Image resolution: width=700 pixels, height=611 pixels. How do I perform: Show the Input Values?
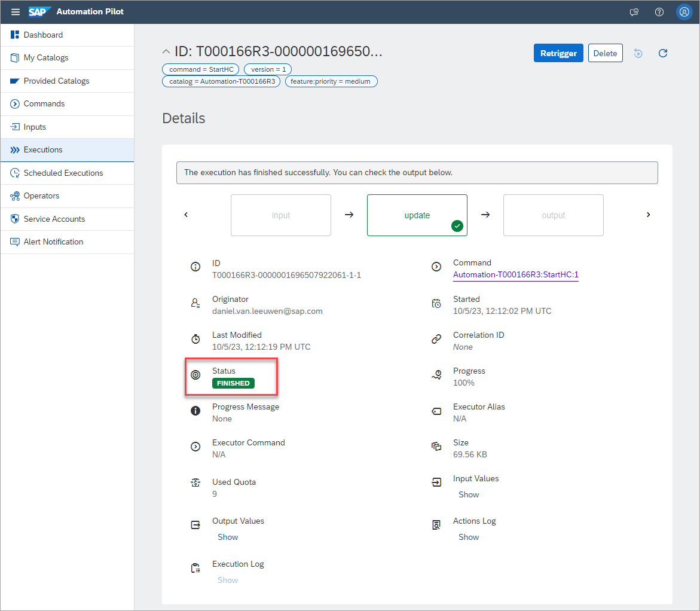click(x=468, y=494)
